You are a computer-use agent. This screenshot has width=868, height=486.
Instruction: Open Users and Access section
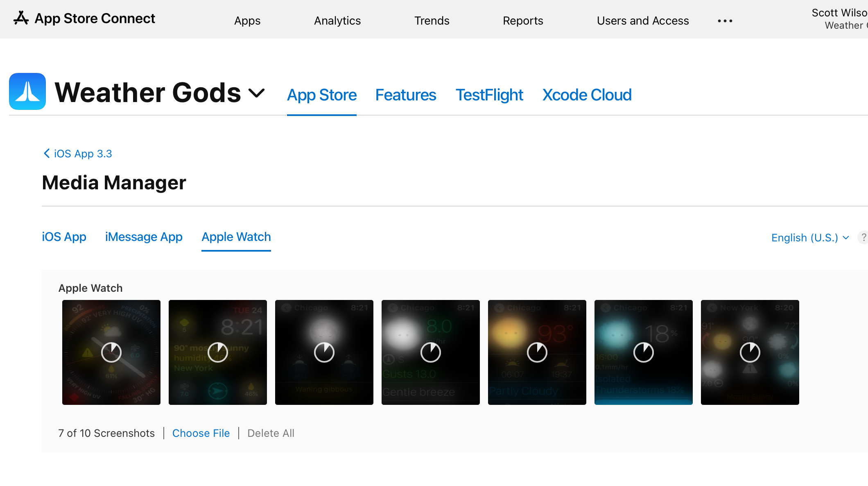pos(643,21)
